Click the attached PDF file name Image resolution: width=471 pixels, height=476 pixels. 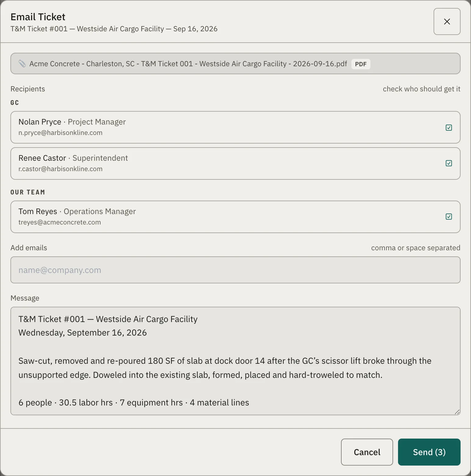click(188, 63)
